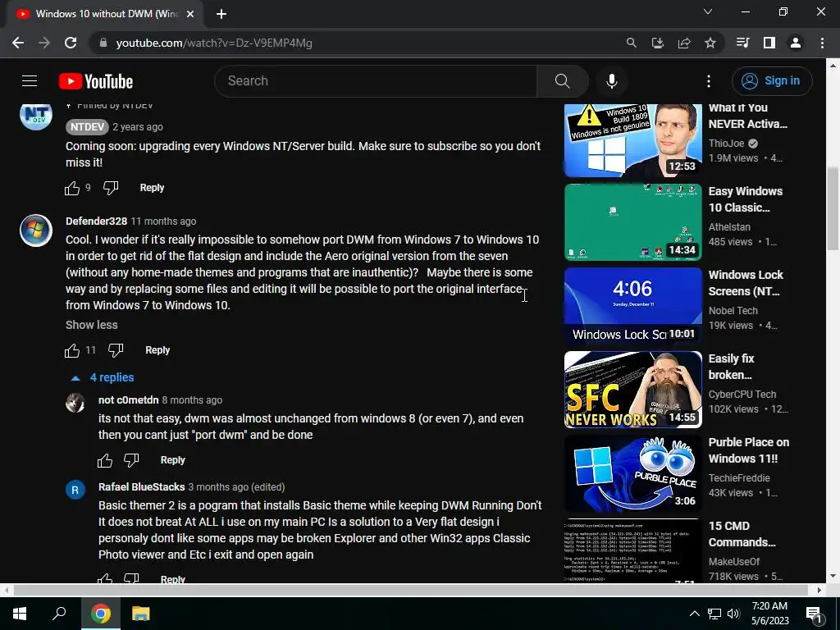The width and height of the screenshot is (840, 630).
Task: Open Purble Place on Windows 11 title
Action: 748,450
